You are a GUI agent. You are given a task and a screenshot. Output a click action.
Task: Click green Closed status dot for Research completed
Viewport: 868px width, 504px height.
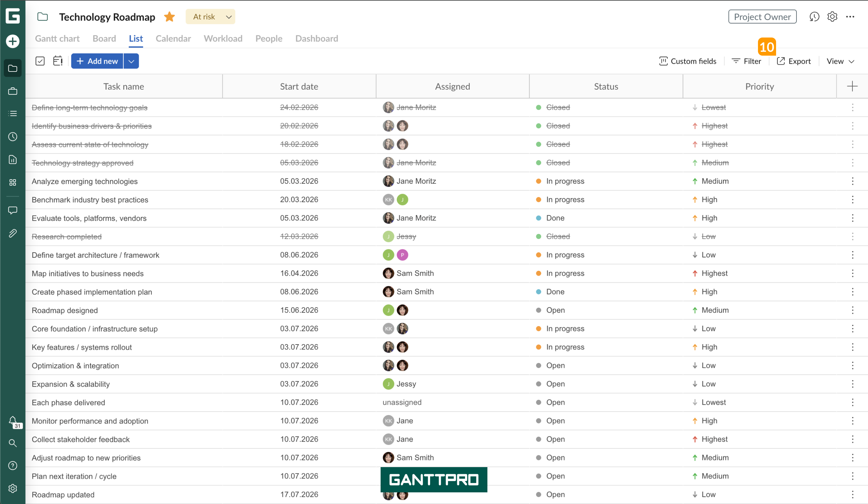538,236
